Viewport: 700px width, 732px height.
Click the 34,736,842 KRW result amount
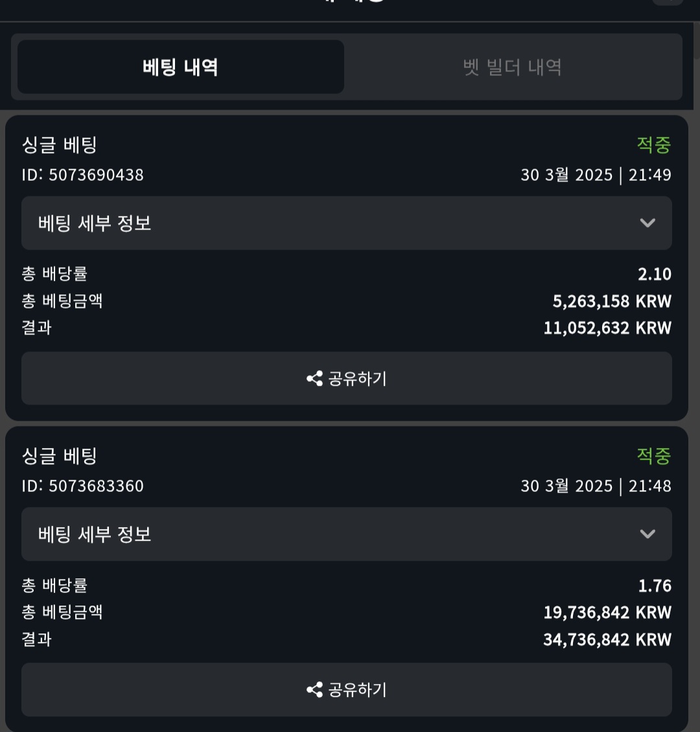click(x=607, y=640)
